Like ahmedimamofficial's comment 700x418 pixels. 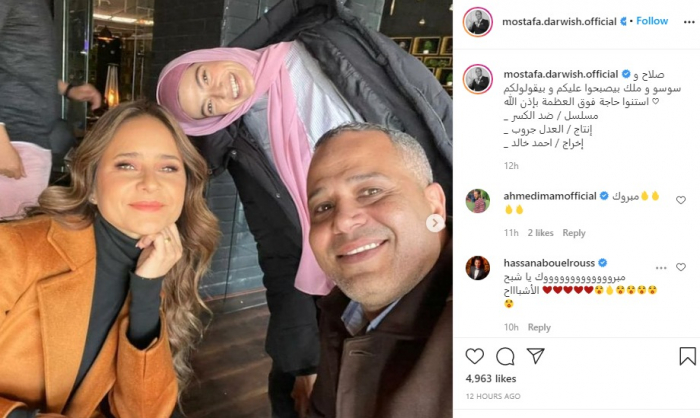tap(680, 200)
